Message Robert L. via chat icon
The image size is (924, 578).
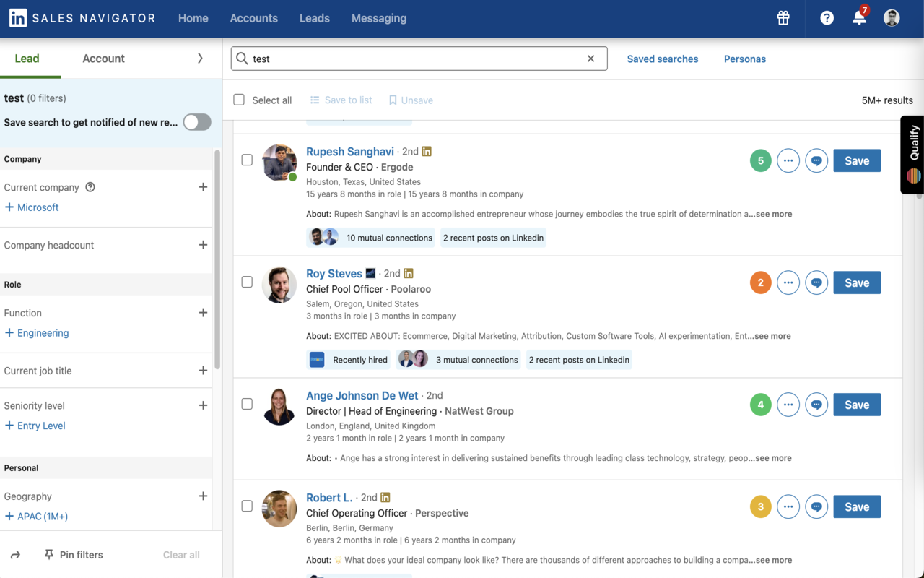[816, 506]
